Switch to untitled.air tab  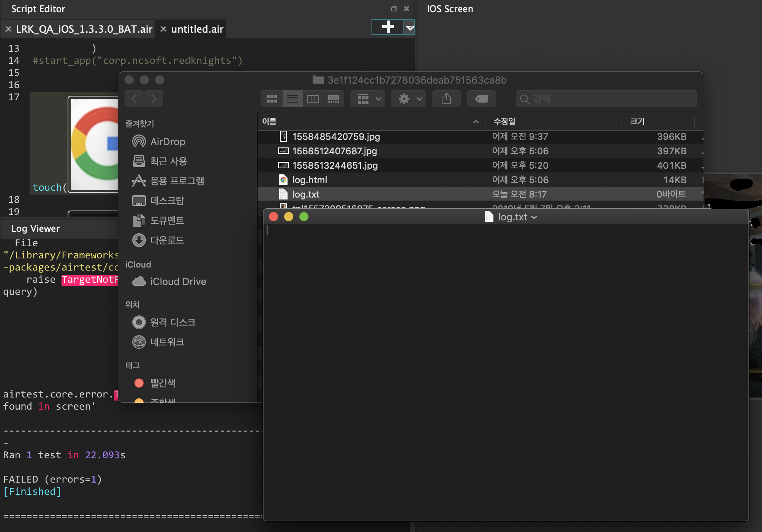(197, 29)
